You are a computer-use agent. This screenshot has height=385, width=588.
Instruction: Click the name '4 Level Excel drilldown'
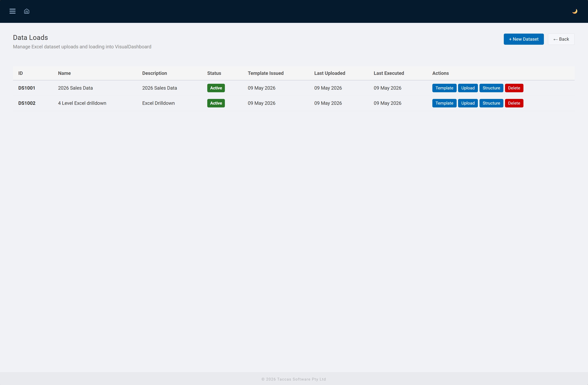click(x=82, y=103)
